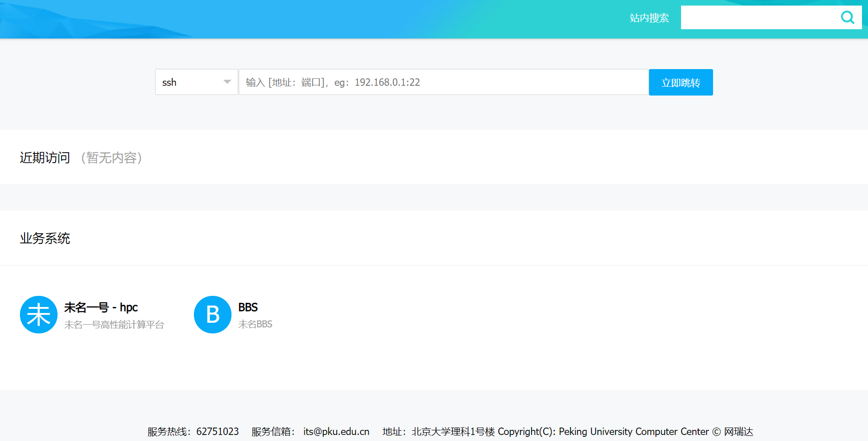The height and width of the screenshot is (441, 868).
Task: Click the 网瑞达 text in footer
Action: tap(739, 431)
